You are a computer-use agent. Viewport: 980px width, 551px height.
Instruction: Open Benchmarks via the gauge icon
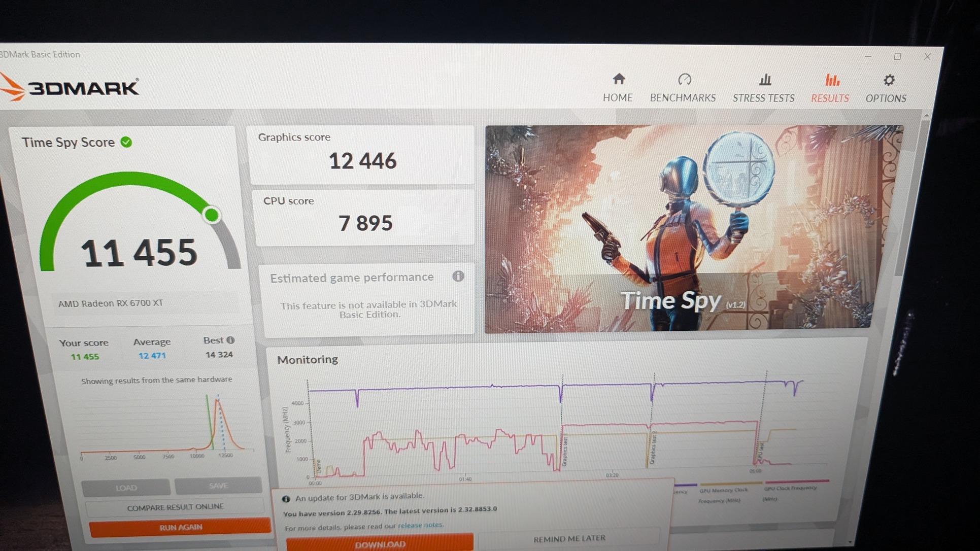pos(684,80)
